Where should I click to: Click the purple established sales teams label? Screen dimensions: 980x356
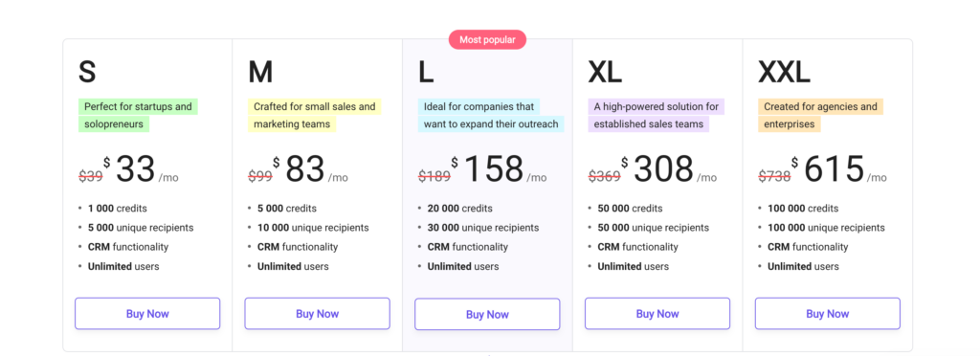657,116
